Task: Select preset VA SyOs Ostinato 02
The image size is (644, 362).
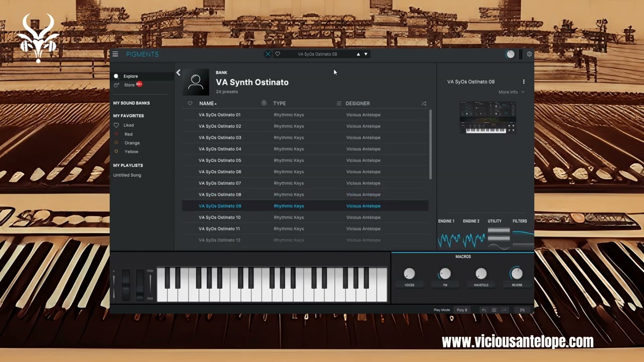Action: click(x=305, y=126)
